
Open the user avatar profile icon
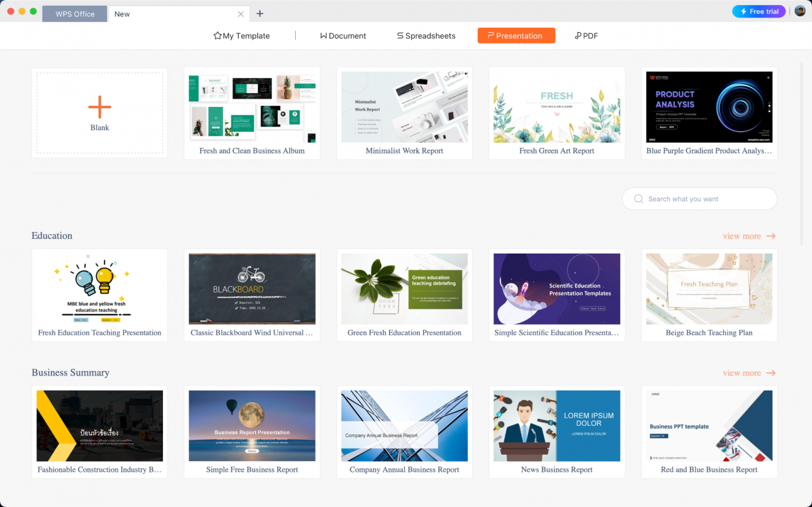799,10
